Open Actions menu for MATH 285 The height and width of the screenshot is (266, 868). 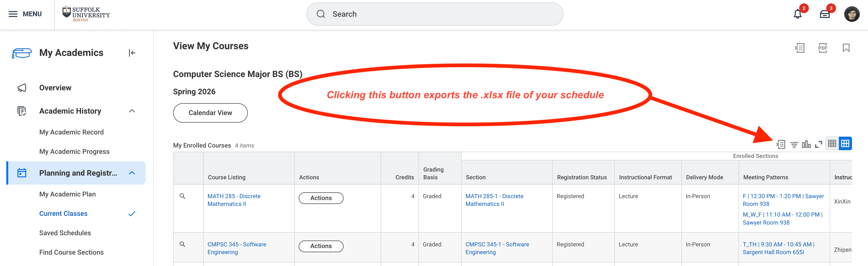[x=321, y=198]
